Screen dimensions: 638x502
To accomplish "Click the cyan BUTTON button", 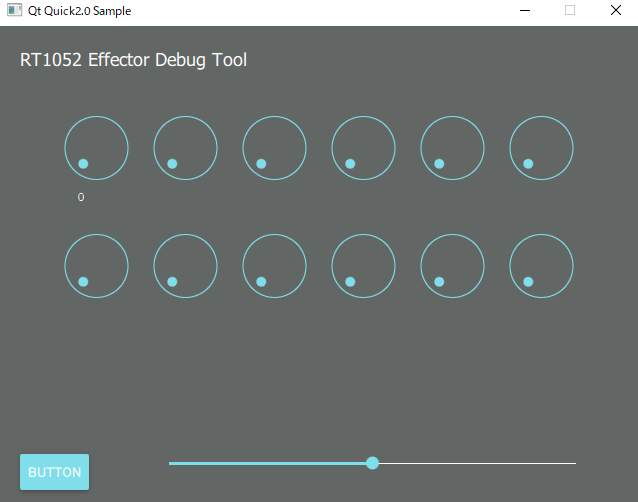I will (55, 472).
